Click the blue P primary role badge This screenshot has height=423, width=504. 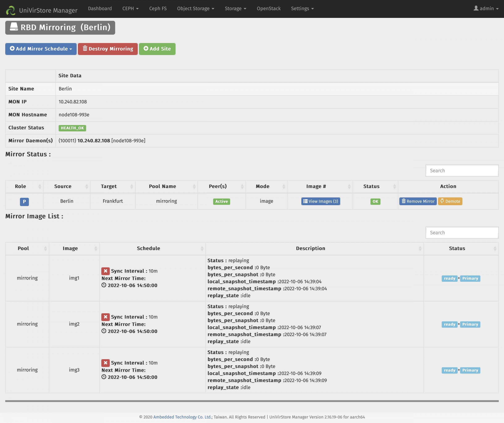[24, 202]
